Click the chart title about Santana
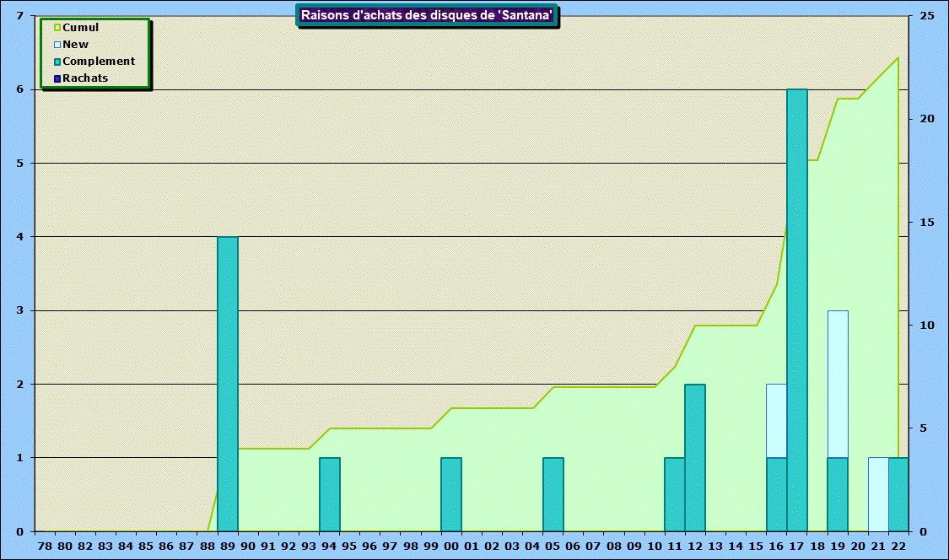This screenshot has width=949, height=560. (427, 15)
